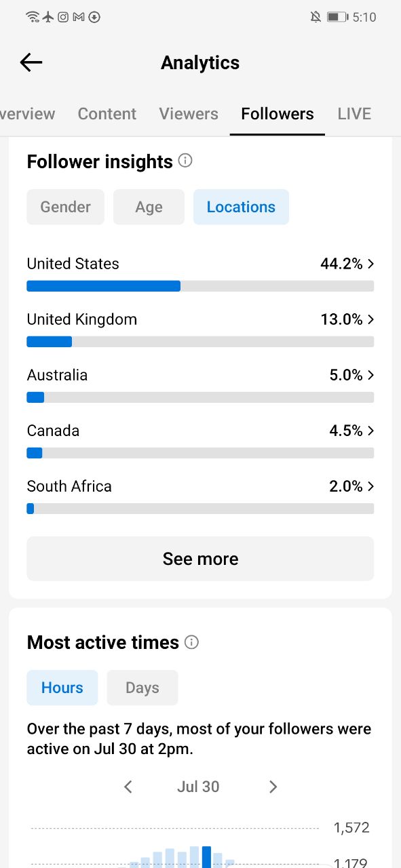
Task: Tap the highlighted 2pm chart bar
Action: coord(207,856)
